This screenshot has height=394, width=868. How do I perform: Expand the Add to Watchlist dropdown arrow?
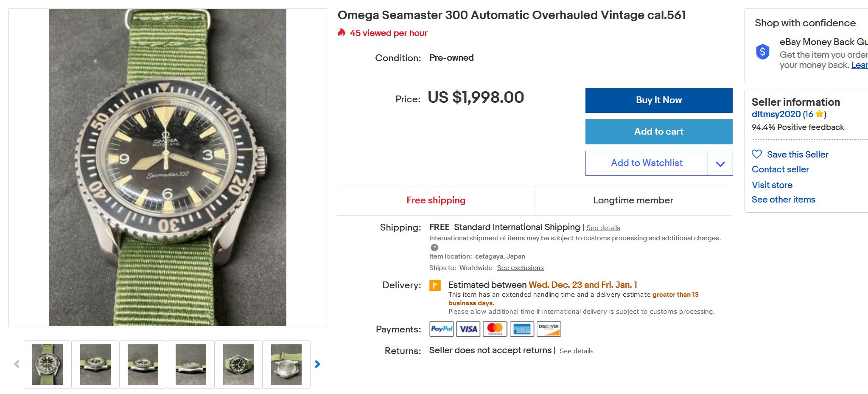[x=720, y=163]
